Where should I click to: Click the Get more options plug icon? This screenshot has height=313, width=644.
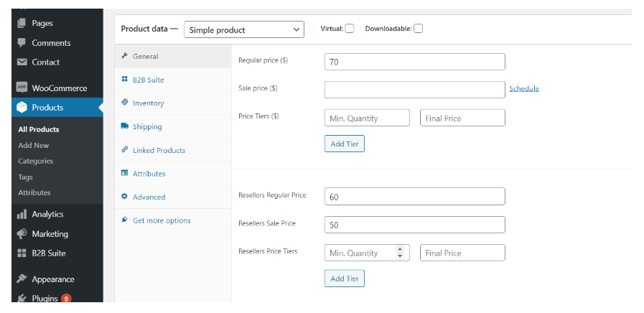point(124,220)
